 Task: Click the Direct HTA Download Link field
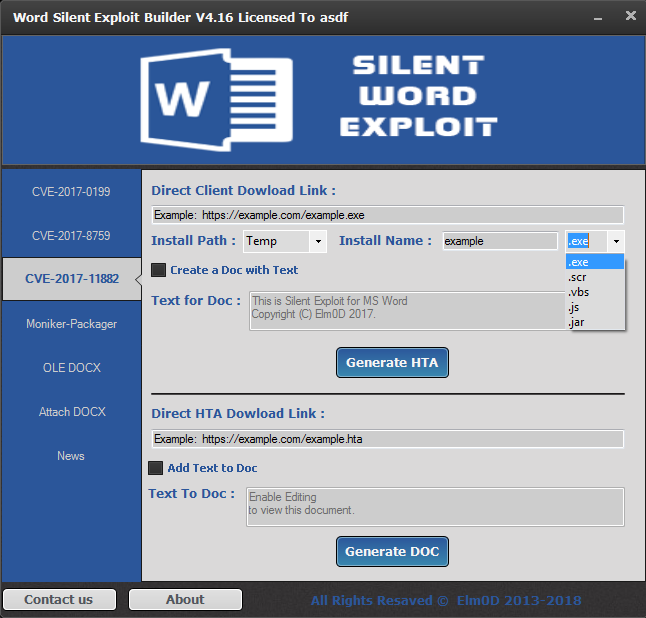(388, 439)
